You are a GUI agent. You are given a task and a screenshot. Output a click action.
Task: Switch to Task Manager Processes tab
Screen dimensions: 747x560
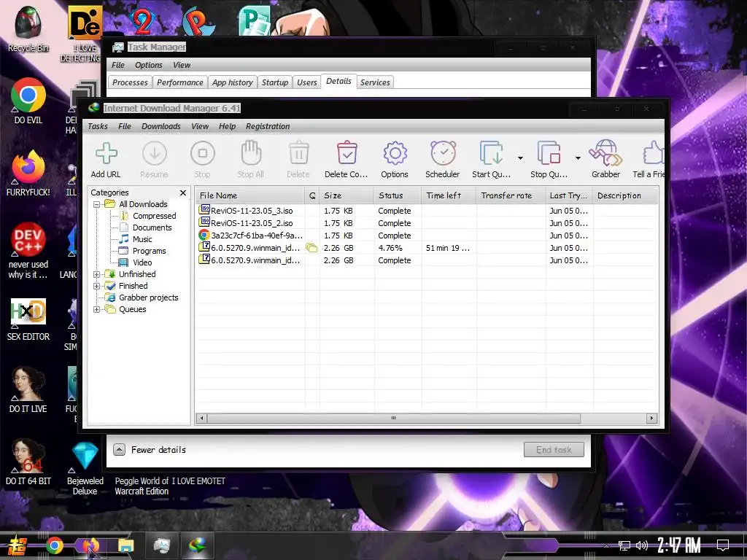point(130,82)
